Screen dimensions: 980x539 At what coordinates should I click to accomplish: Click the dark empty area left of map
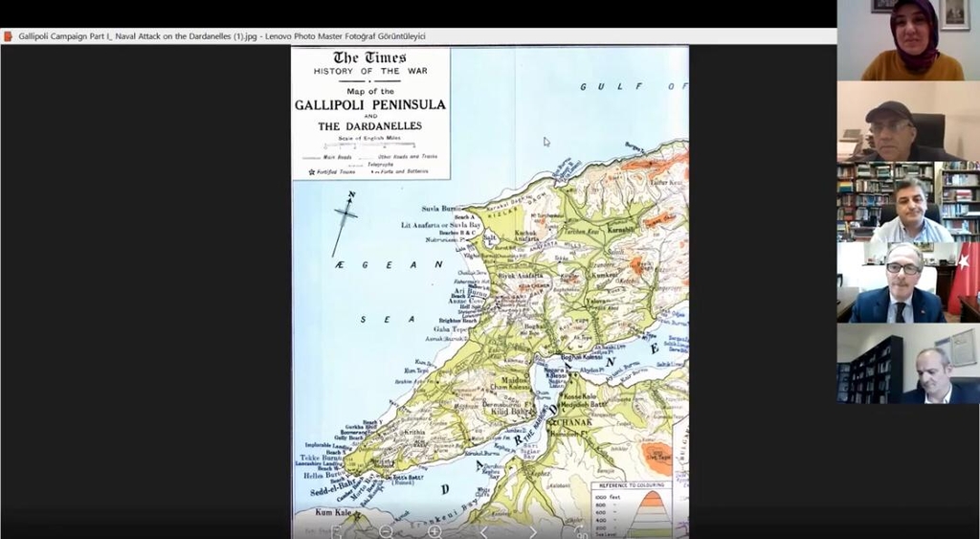144,287
